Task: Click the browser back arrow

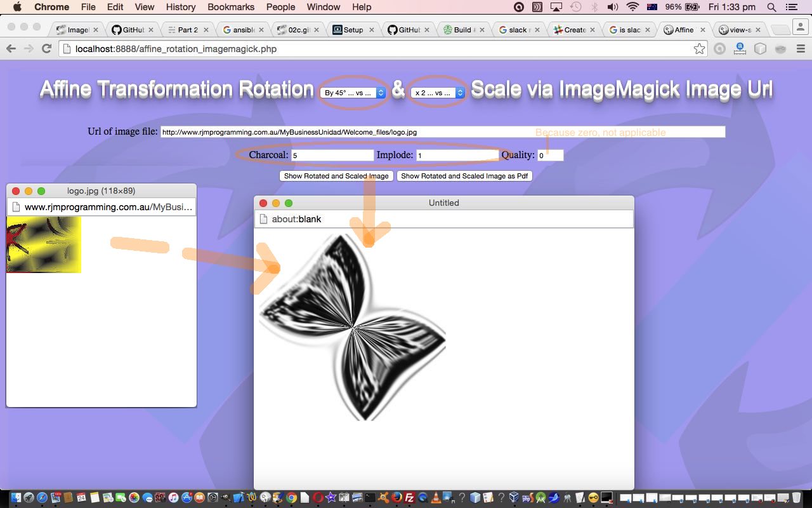Action: point(11,49)
